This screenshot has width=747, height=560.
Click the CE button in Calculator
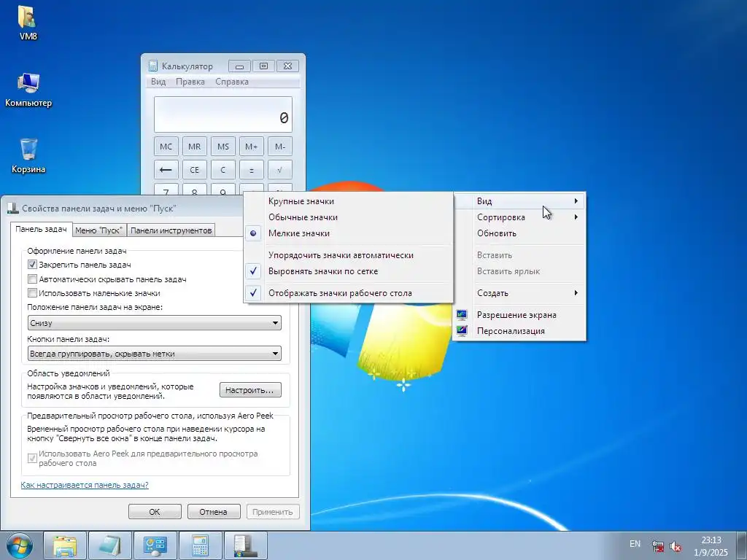tap(194, 169)
